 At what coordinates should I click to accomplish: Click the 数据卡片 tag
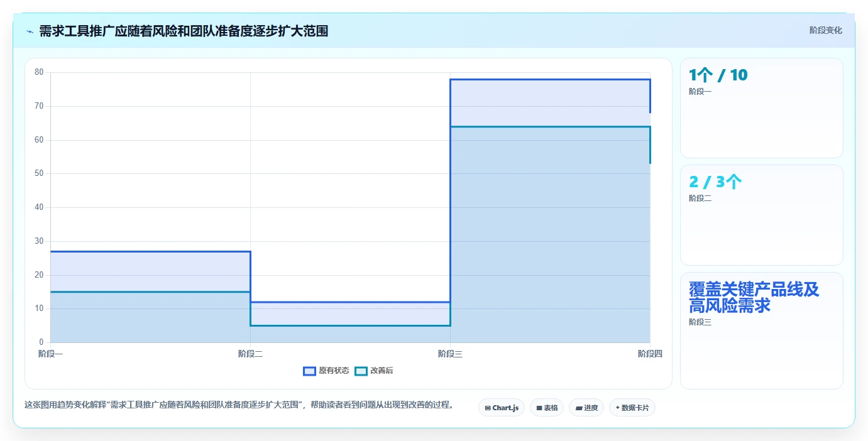(x=632, y=408)
